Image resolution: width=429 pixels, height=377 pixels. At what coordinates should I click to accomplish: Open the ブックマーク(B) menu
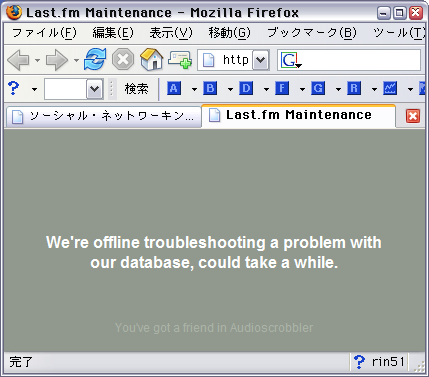point(312,33)
